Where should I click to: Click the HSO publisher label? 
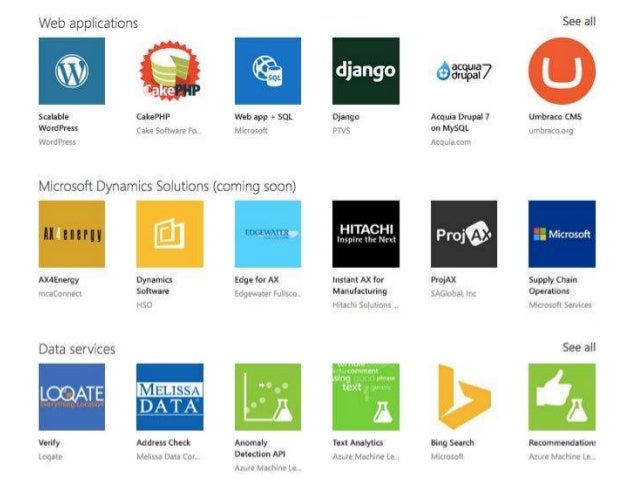[144, 305]
